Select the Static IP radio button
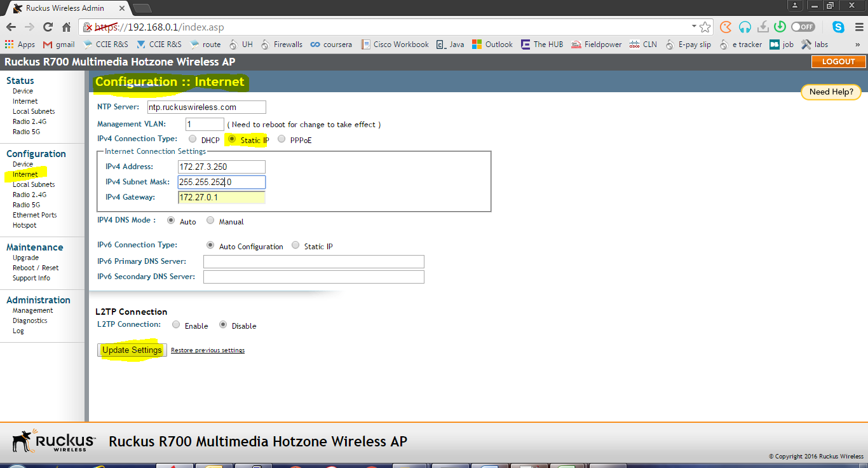 [x=231, y=139]
